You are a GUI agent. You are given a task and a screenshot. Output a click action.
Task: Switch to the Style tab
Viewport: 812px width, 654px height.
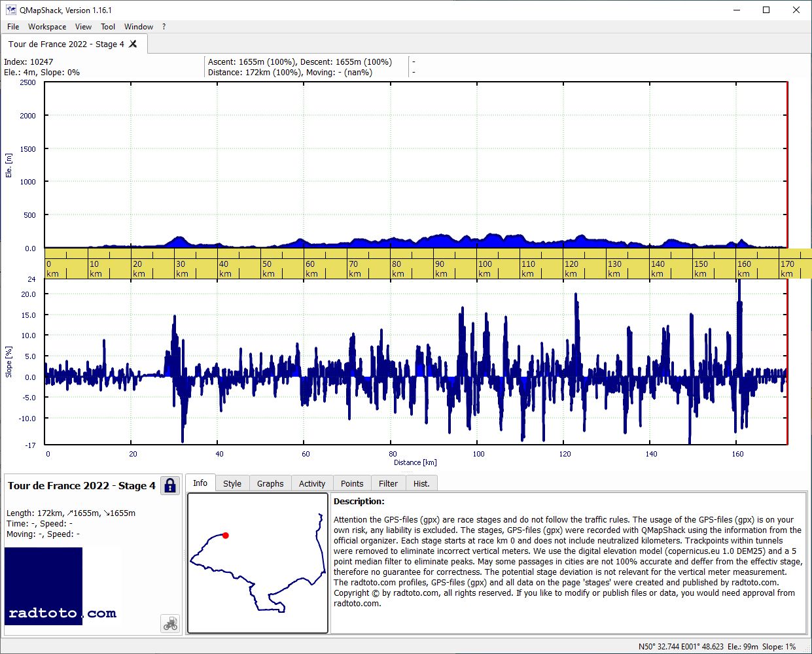232,483
